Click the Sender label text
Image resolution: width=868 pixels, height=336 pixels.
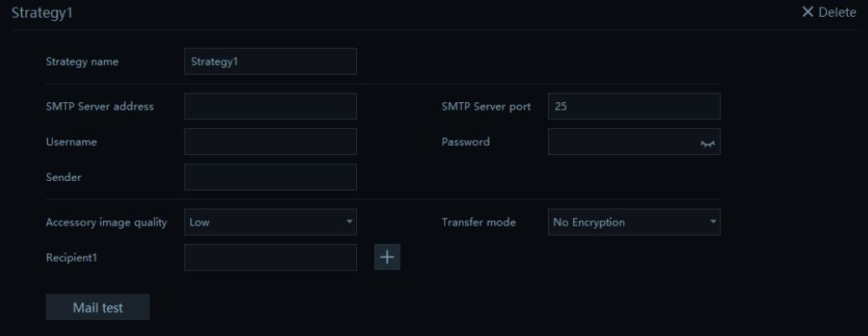(64, 177)
